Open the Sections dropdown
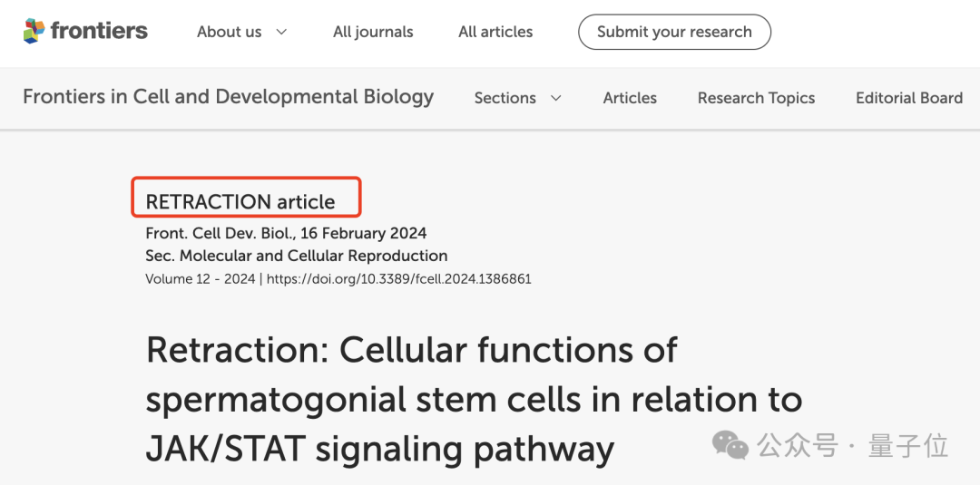Viewport: 980px width, 485px height. tap(505, 98)
